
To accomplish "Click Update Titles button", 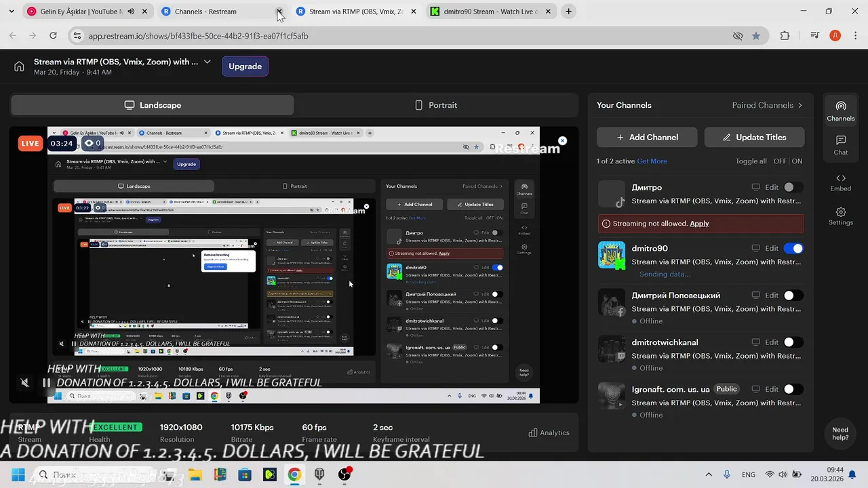I will coord(754,137).
